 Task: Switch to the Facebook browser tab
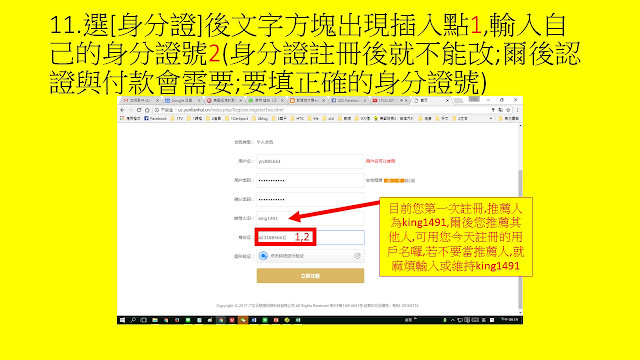click(347, 100)
